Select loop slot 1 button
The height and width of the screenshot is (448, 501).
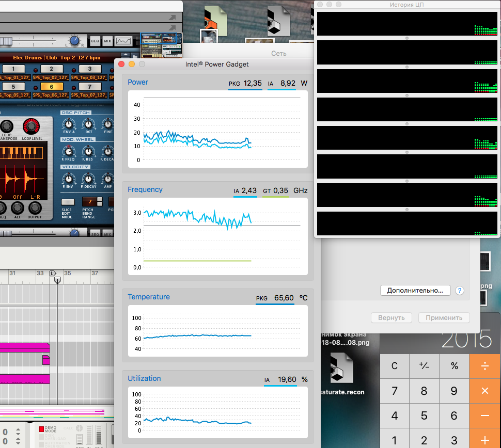point(13,69)
